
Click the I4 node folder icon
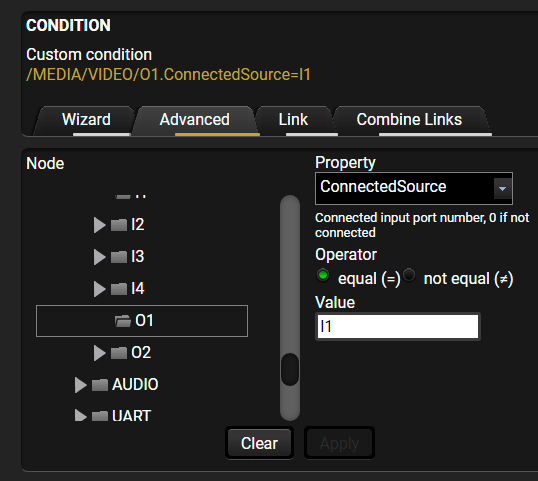coord(119,289)
